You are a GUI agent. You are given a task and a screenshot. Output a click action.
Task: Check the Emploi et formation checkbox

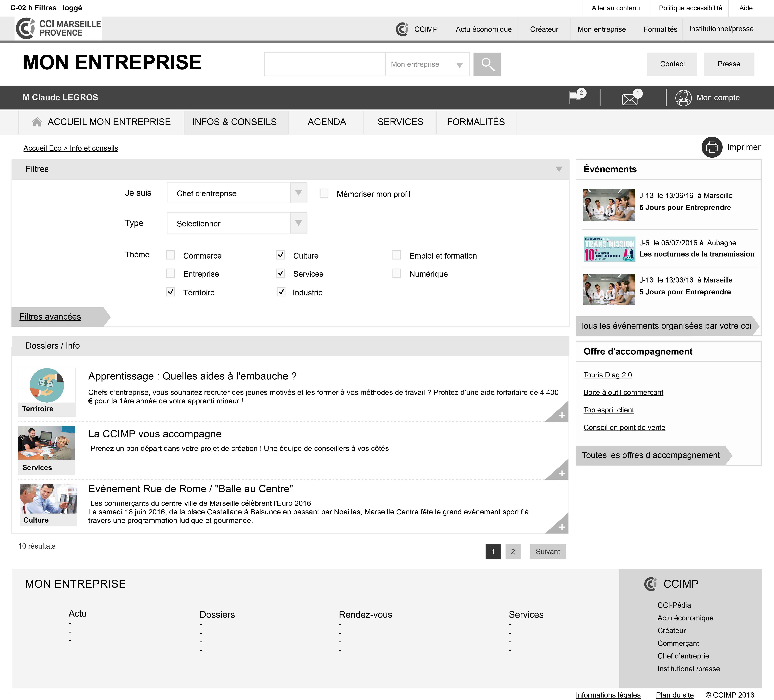397,255
